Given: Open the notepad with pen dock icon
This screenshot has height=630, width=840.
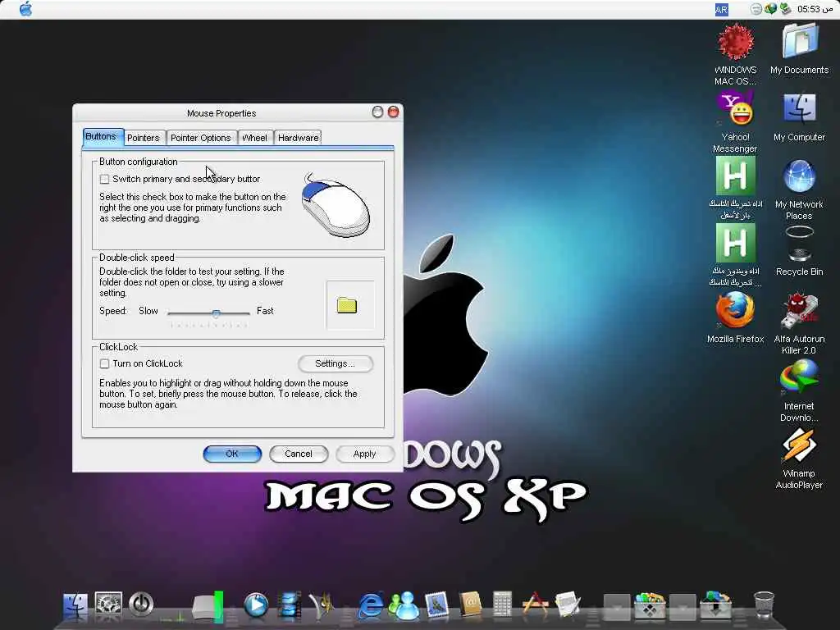Looking at the screenshot, I should tap(568, 605).
